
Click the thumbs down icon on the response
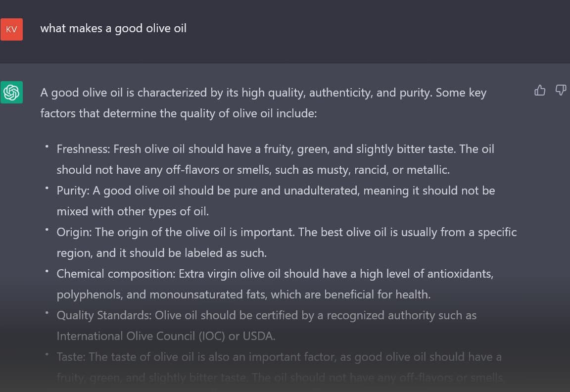point(561,90)
